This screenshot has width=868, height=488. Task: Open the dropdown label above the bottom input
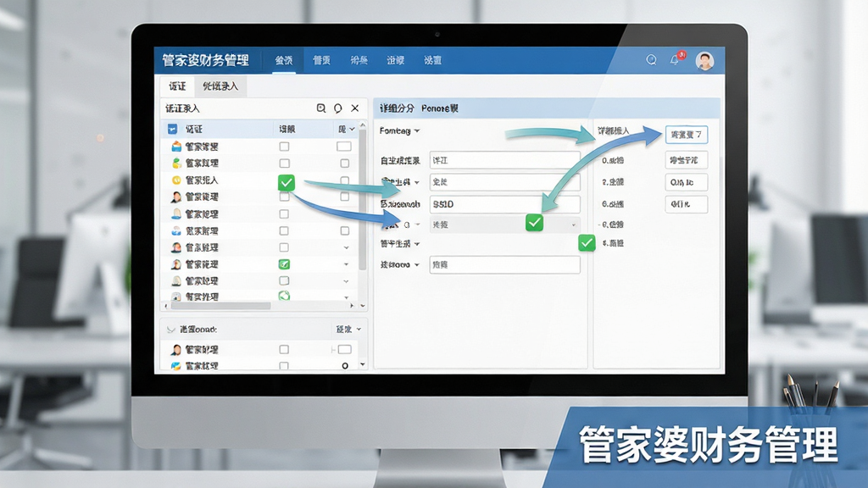pos(400,243)
